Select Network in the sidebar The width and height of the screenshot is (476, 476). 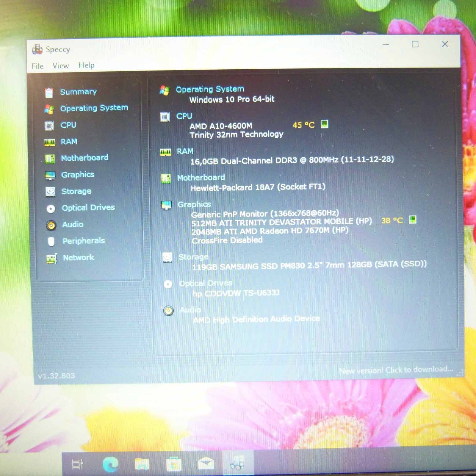[79, 257]
